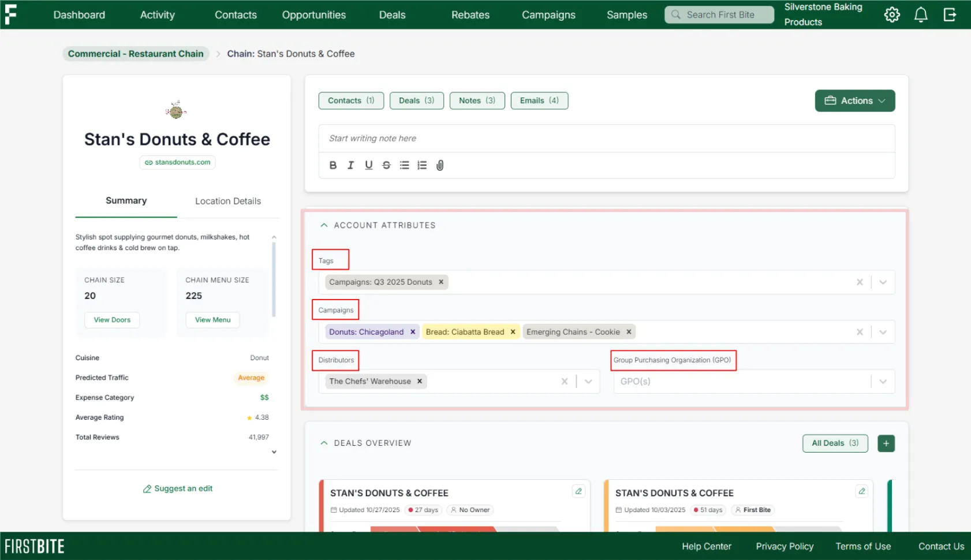The image size is (971, 560).
Task: Visit stansdonuts.com website link
Action: 177,162
